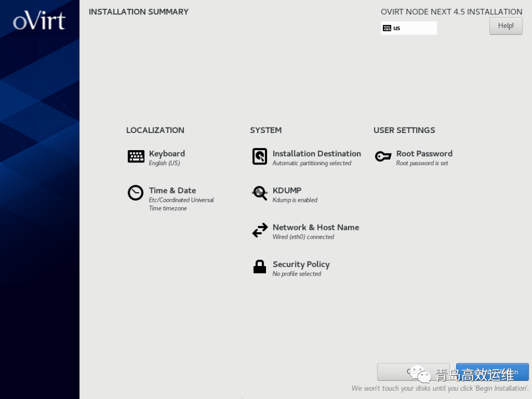Image resolution: width=532 pixels, height=399 pixels.
Task: Open the Security Policy lock icon
Action: click(x=259, y=267)
